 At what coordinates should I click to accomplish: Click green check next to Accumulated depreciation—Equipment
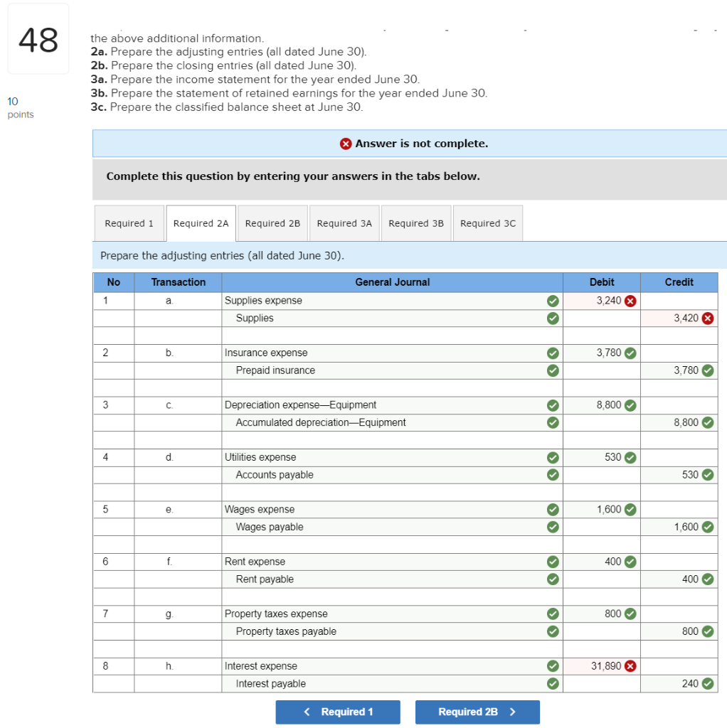(553, 422)
